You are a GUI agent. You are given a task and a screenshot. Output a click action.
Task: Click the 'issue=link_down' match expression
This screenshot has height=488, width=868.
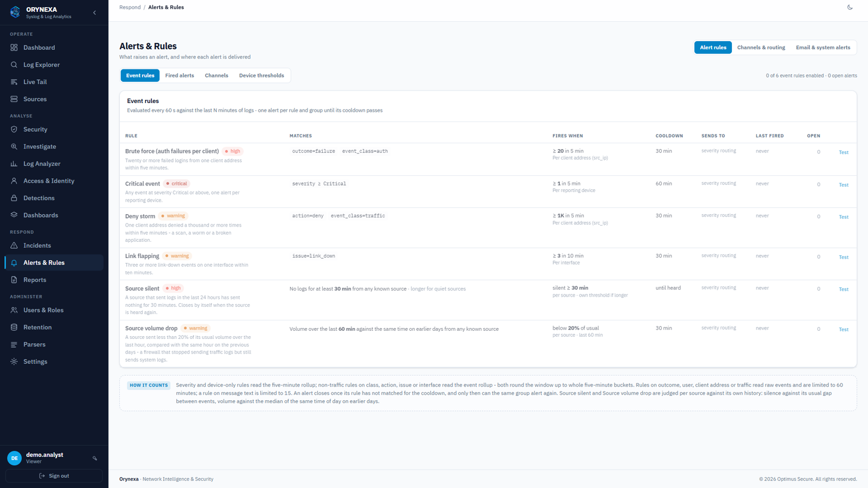[314, 256]
